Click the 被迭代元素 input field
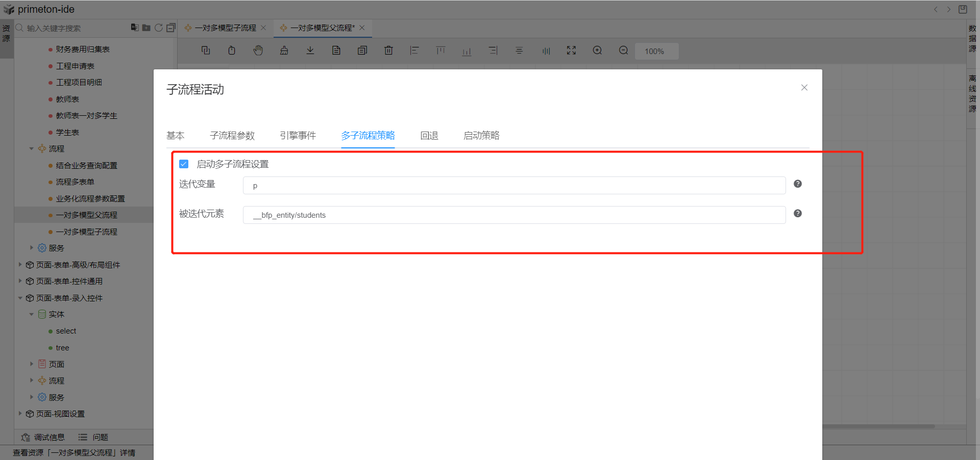The height and width of the screenshot is (460, 980). tap(514, 215)
